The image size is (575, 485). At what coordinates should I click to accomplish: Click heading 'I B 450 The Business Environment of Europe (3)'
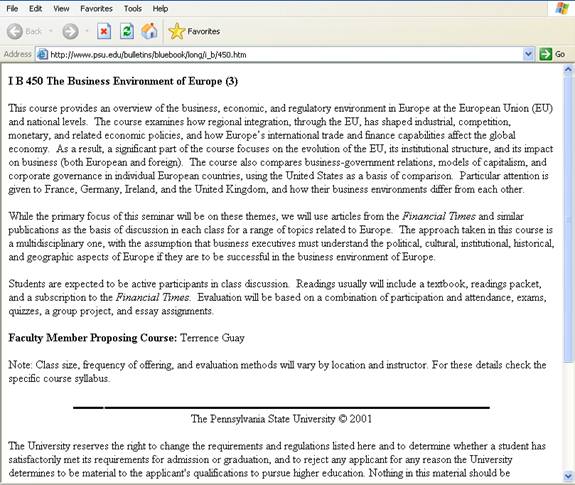point(123,81)
